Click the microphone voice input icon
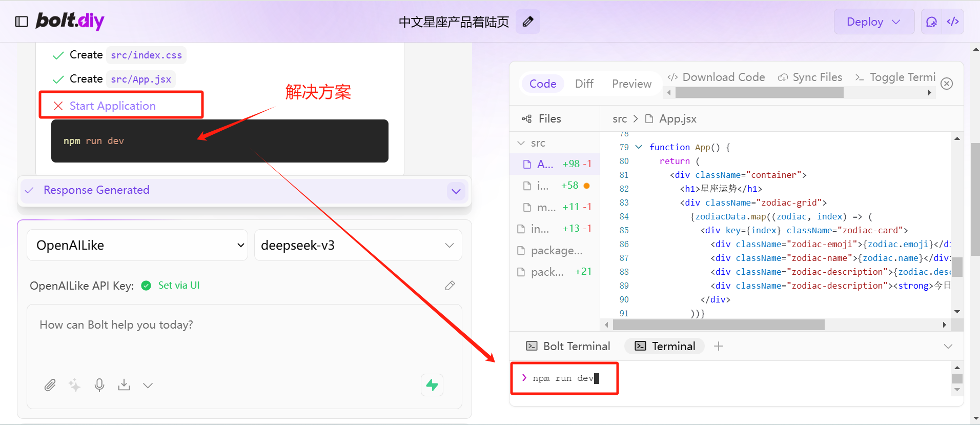Screen dimensions: 980x425 tap(99, 385)
